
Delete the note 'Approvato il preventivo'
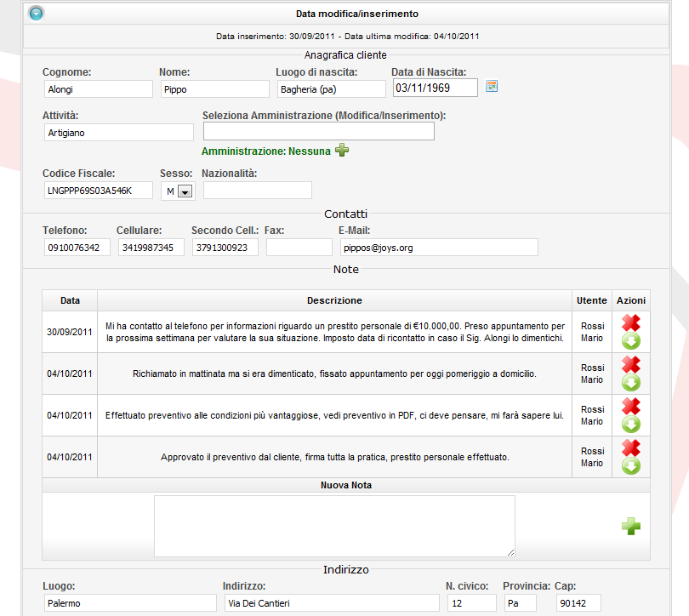(631, 448)
